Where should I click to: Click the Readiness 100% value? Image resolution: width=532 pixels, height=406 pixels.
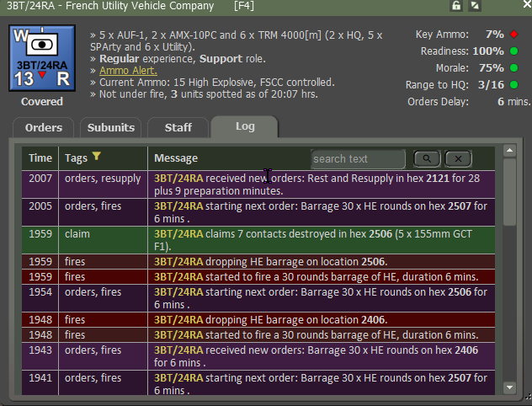pos(488,51)
